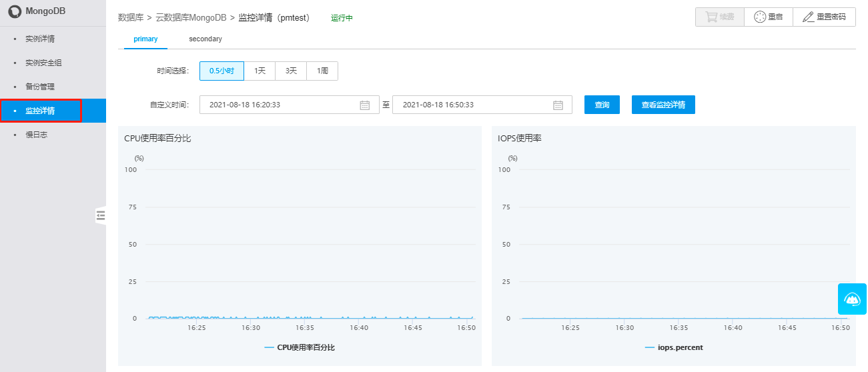Click the reset password button
This screenshot has width=868, height=372.
(824, 17)
